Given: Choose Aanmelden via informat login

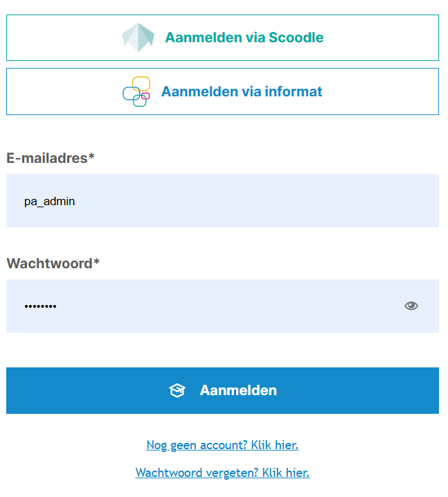Looking at the screenshot, I should [x=222, y=91].
